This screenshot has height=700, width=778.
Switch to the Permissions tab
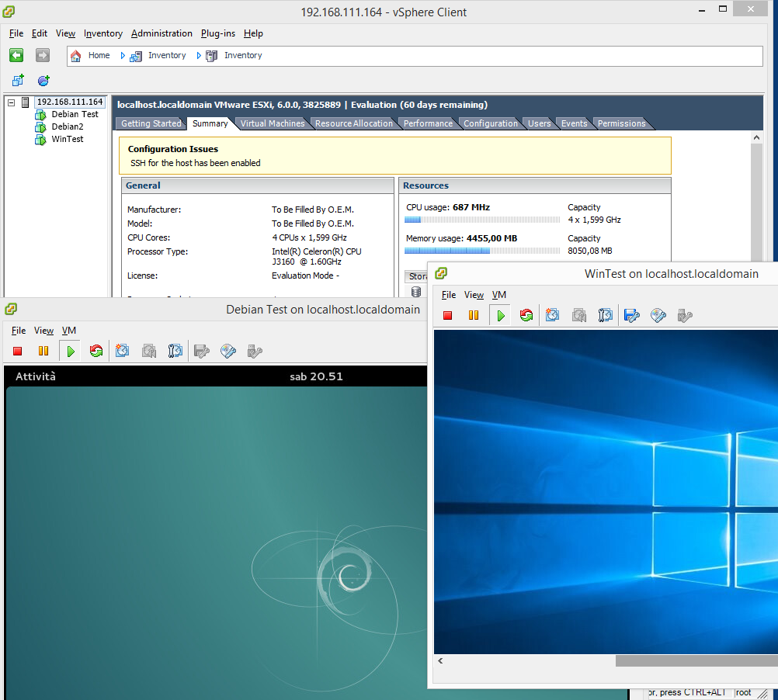(622, 123)
